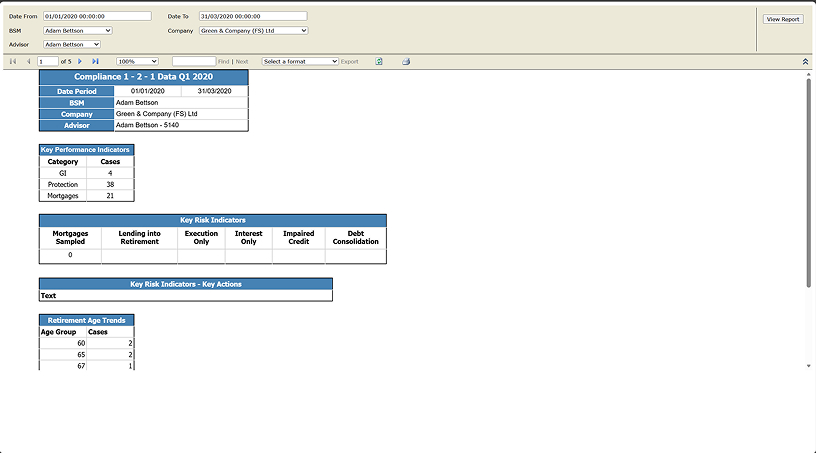Image resolution: width=816 pixels, height=453 pixels.
Task: Click the Export link
Action: [x=350, y=61]
